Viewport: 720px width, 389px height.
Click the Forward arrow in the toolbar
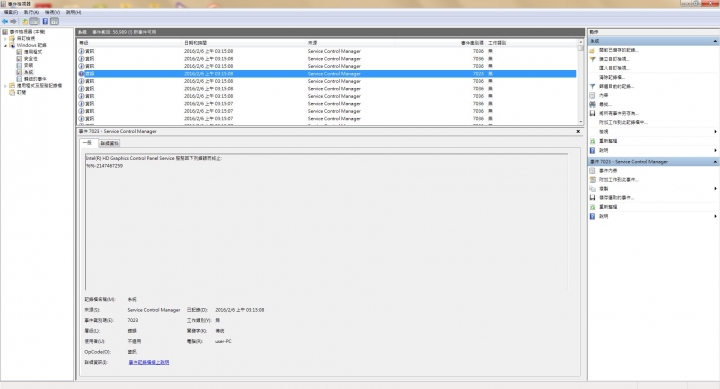13,22
